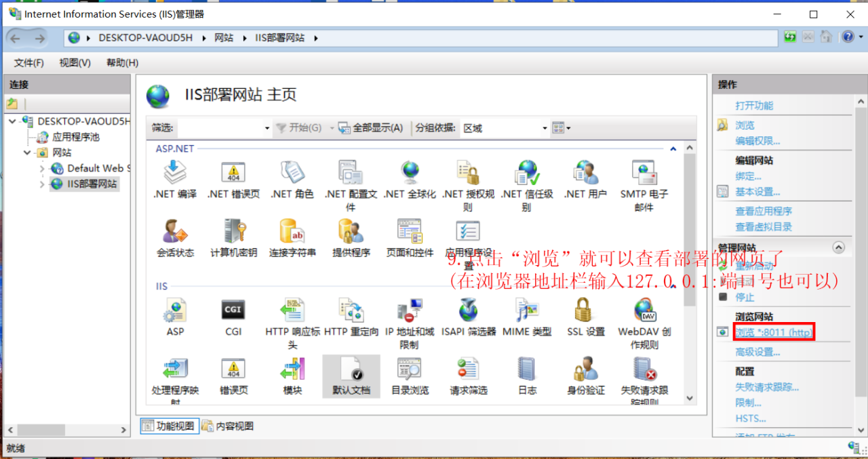Click the 基本设置... link
The width and height of the screenshot is (868, 459).
click(757, 192)
